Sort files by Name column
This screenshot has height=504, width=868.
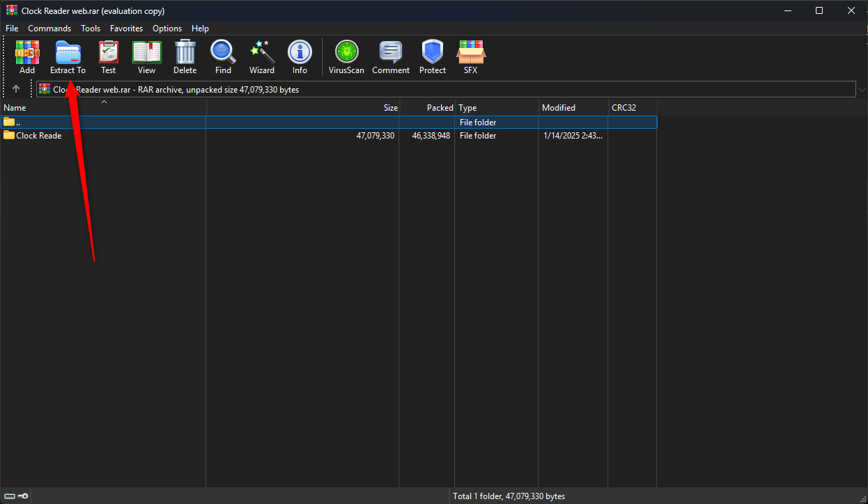[104, 107]
